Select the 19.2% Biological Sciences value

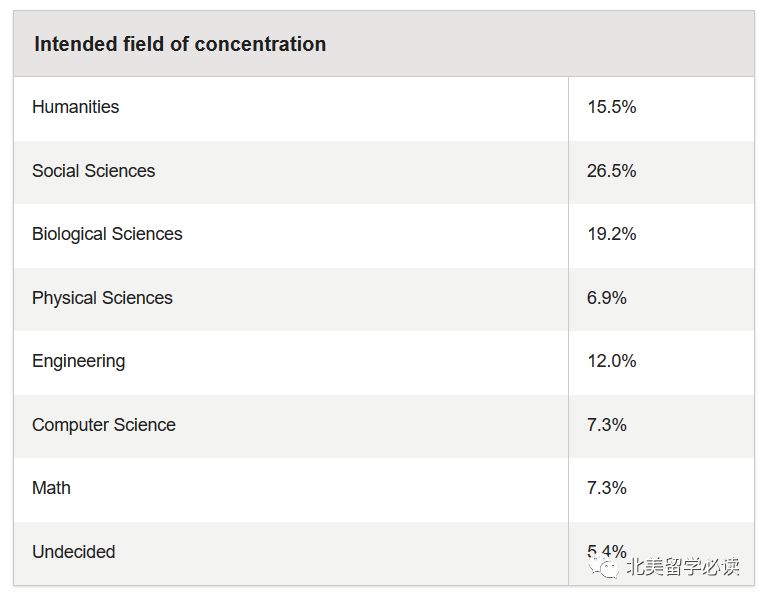[611, 234]
